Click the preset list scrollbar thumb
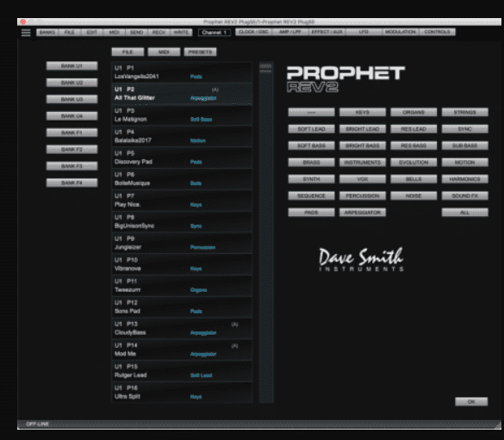Image resolution: width=504 pixels, height=440 pixels. point(266,68)
